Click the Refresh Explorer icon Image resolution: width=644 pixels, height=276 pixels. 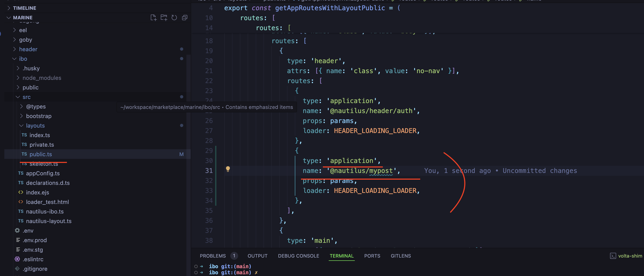(174, 18)
